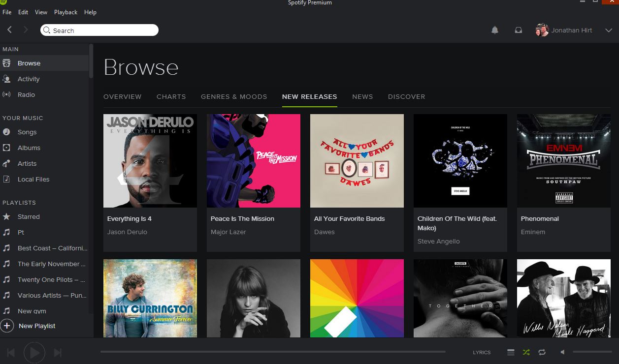The width and height of the screenshot is (619, 364).
Task: Click the back navigation arrow
Action: pyautogui.click(x=9, y=30)
